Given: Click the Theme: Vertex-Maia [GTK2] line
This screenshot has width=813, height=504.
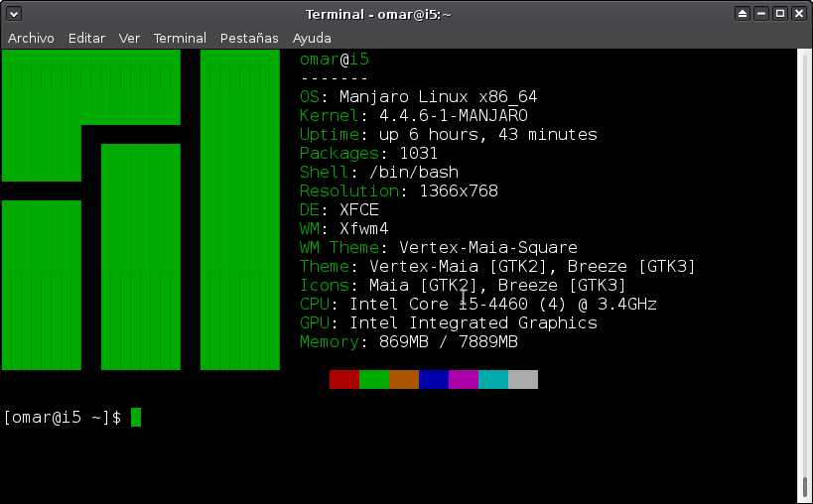Looking at the screenshot, I should coord(497,266).
